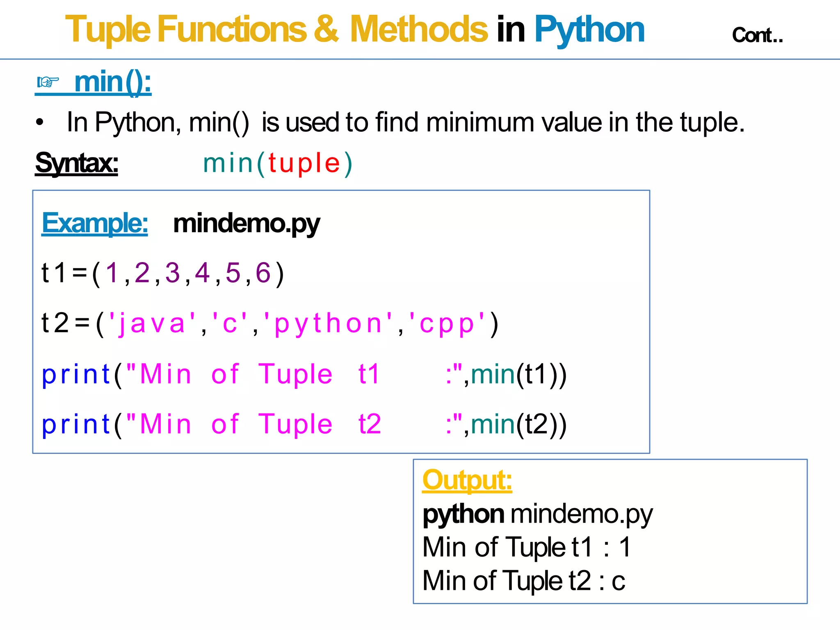
Task: Click the print line containing min(t1)
Action: tap(304, 374)
